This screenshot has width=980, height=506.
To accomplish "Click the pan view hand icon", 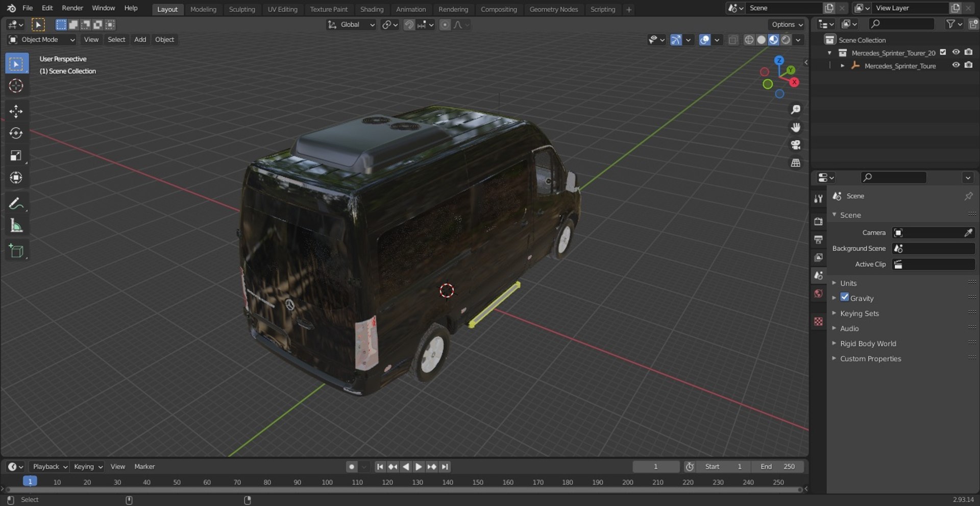I will 795,127.
